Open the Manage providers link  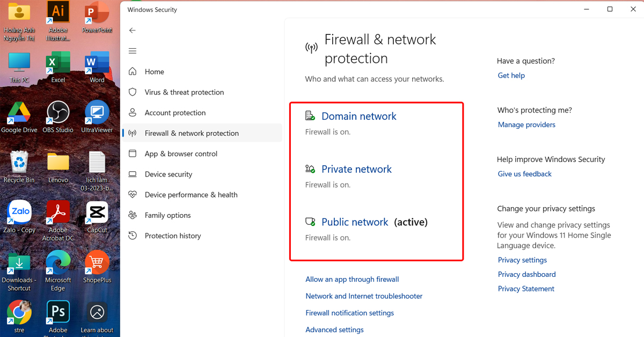[526, 125]
